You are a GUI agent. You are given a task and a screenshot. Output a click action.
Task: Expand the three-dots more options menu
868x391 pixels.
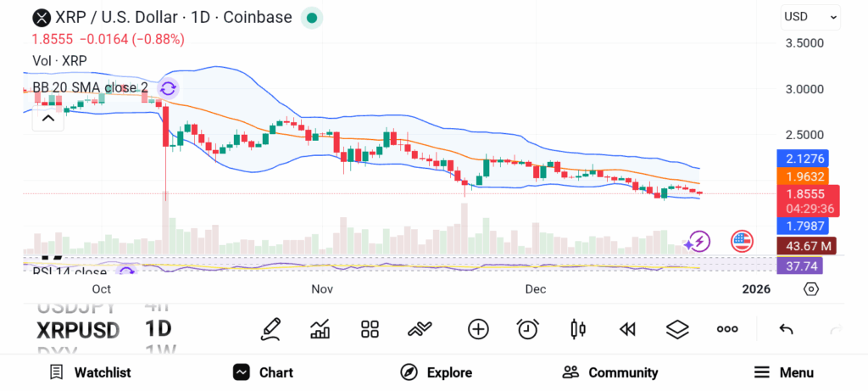727,329
